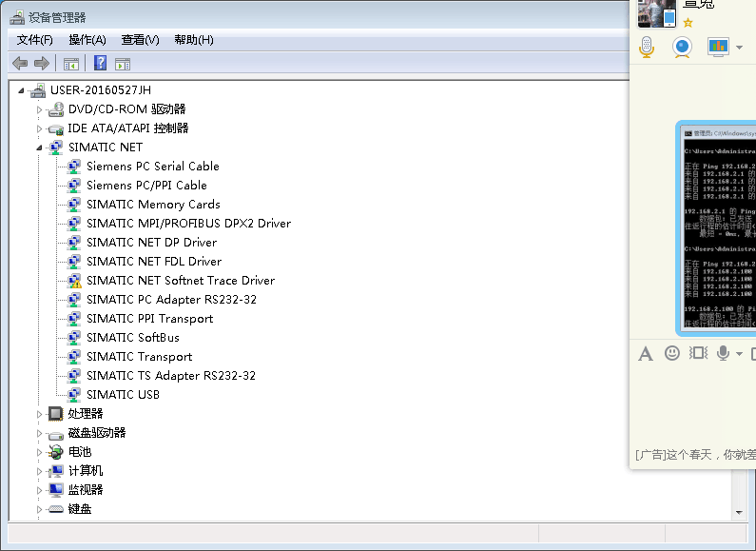Screen dimensions: 756x551
Task: Collapse the USER-20160527JH root node
Action: tap(21, 90)
